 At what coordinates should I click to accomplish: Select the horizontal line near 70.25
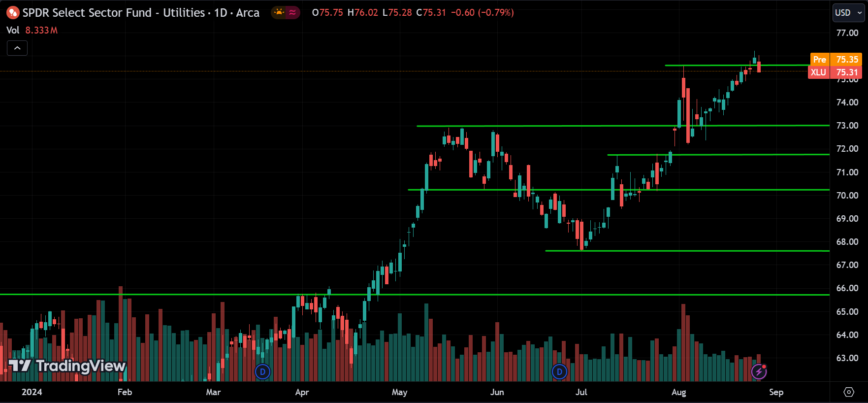coord(619,190)
